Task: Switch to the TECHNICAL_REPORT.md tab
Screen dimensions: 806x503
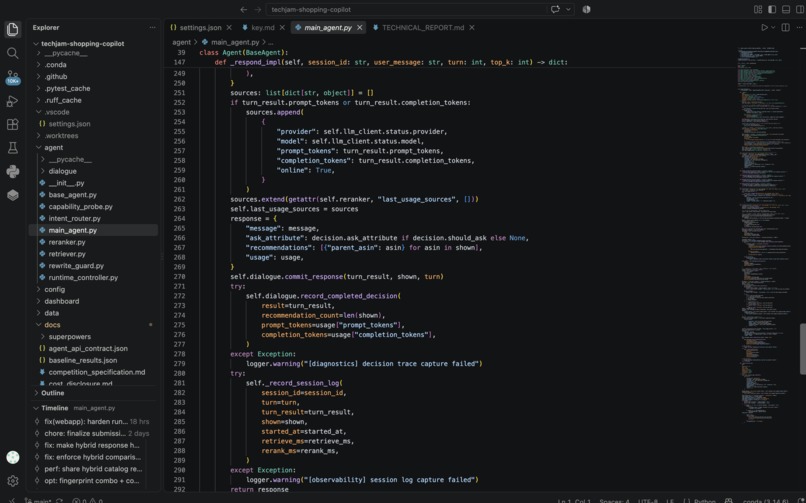Action: (424, 28)
